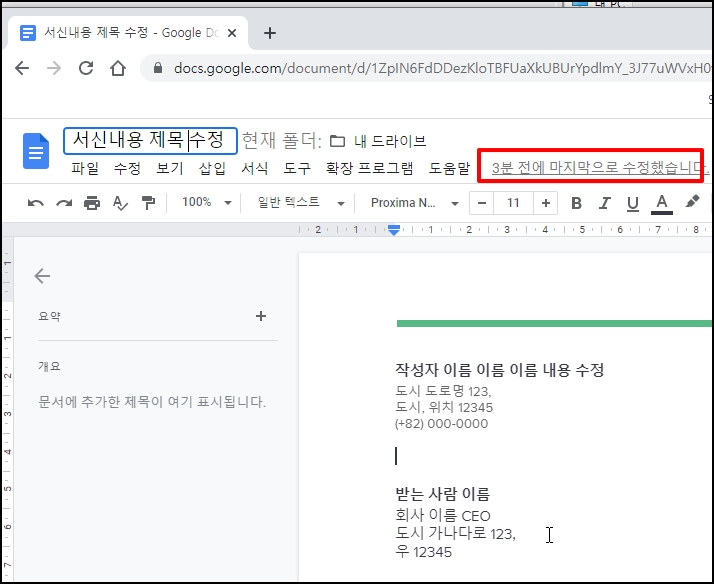Open the 도구 menu
Image resolution: width=714 pixels, height=584 pixels.
(297, 168)
